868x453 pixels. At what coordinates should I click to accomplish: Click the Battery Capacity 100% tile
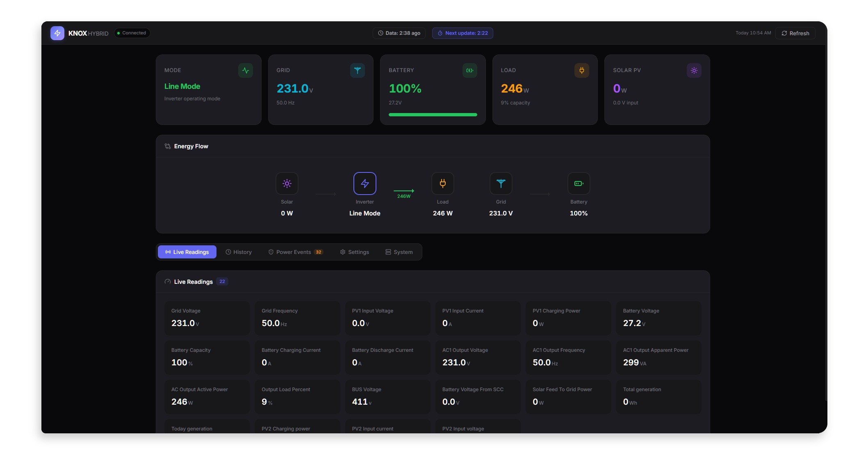(x=207, y=358)
